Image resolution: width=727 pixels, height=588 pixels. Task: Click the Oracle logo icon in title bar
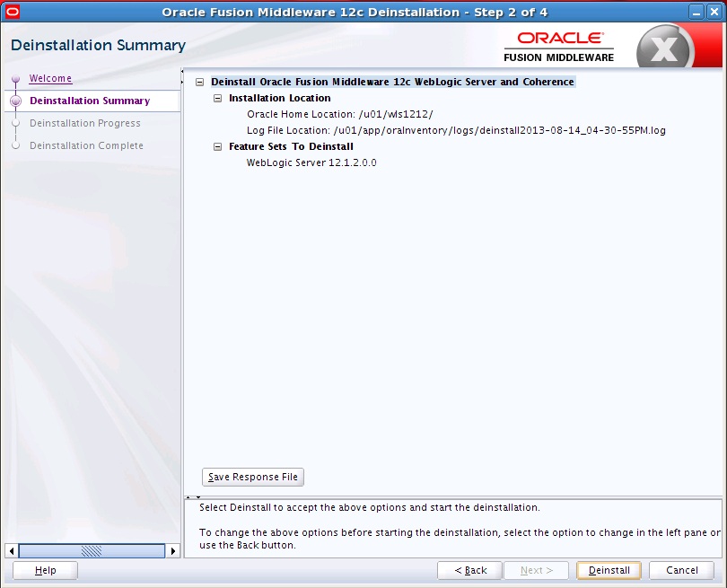click(12, 12)
